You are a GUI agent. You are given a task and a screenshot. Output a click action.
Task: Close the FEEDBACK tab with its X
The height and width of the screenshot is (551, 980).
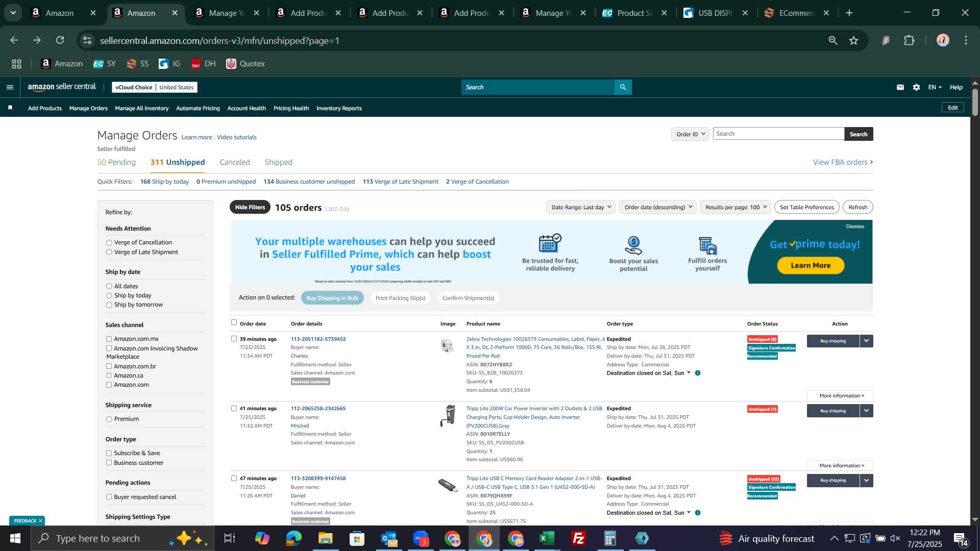[x=40, y=521]
